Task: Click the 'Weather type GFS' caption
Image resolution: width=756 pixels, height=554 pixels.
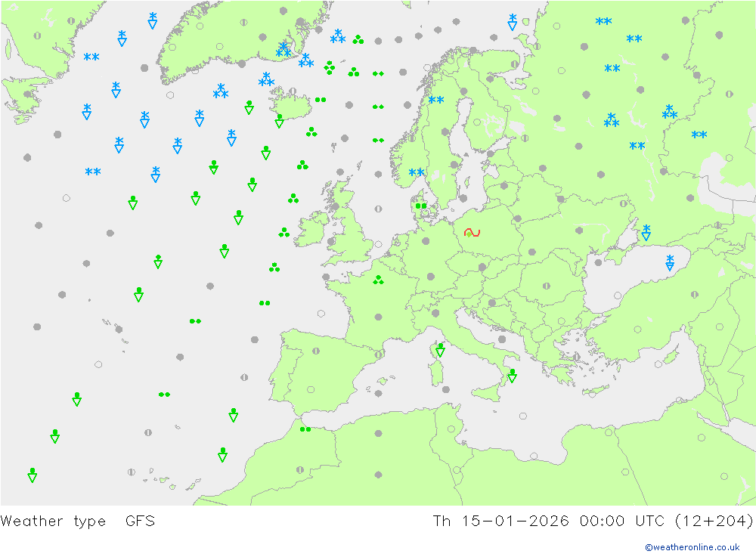Action: point(78,522)
